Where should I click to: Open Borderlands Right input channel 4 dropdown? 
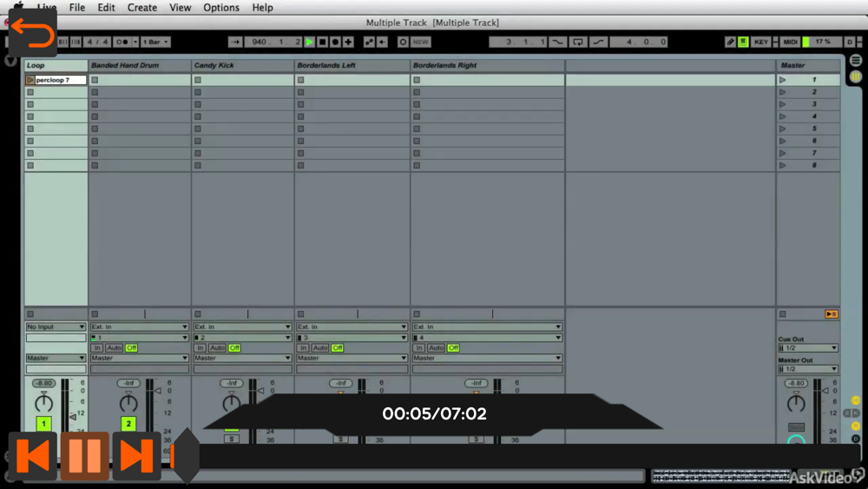pos(487,337)
